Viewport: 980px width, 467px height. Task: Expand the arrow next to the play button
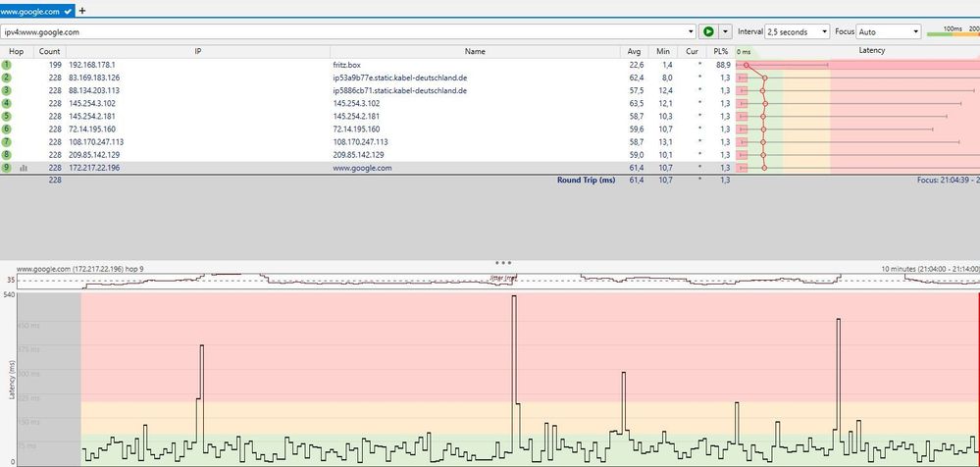pyautogui.click(x=725, y=31)
